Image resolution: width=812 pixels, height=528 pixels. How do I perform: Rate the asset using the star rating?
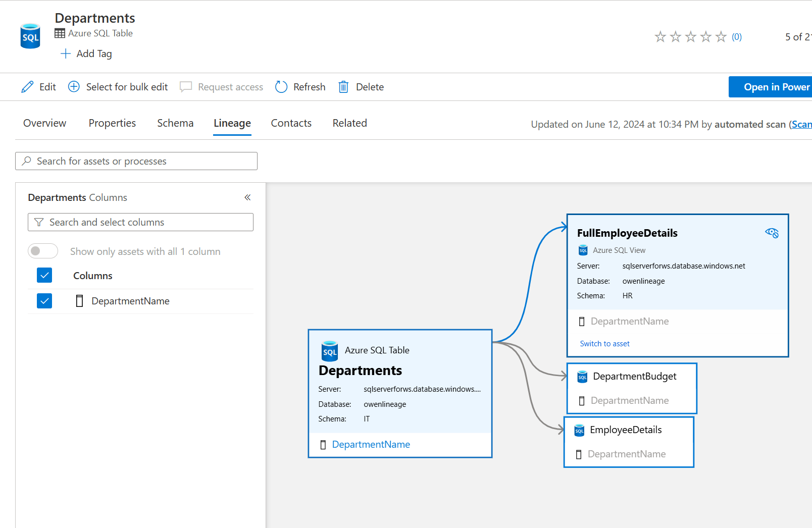690,36
